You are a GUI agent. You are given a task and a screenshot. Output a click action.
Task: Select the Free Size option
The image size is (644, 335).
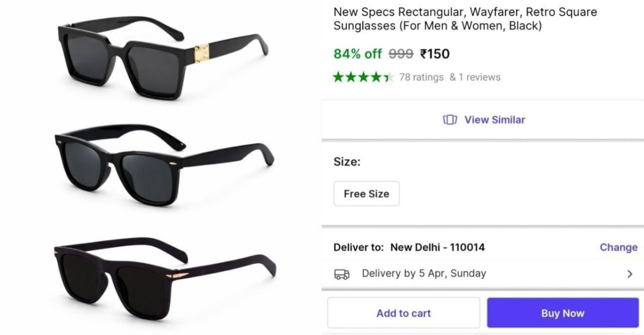click(x=366, y=194)
